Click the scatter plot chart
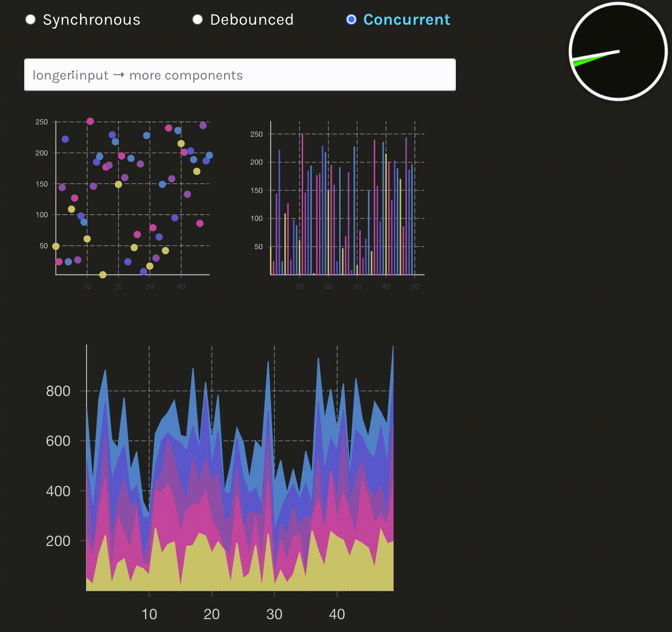 point(133,197)
